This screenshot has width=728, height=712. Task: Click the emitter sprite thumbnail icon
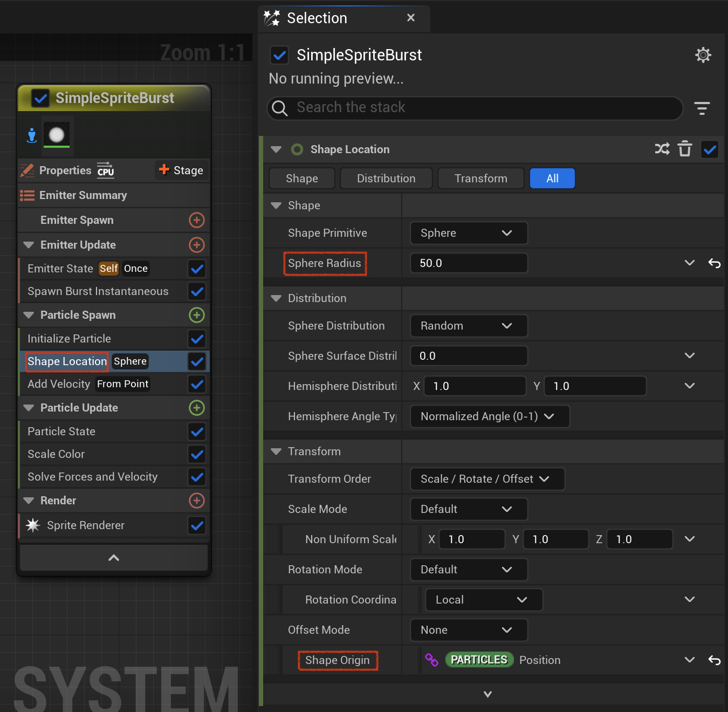pyautogui.click(x=57, y=135)
